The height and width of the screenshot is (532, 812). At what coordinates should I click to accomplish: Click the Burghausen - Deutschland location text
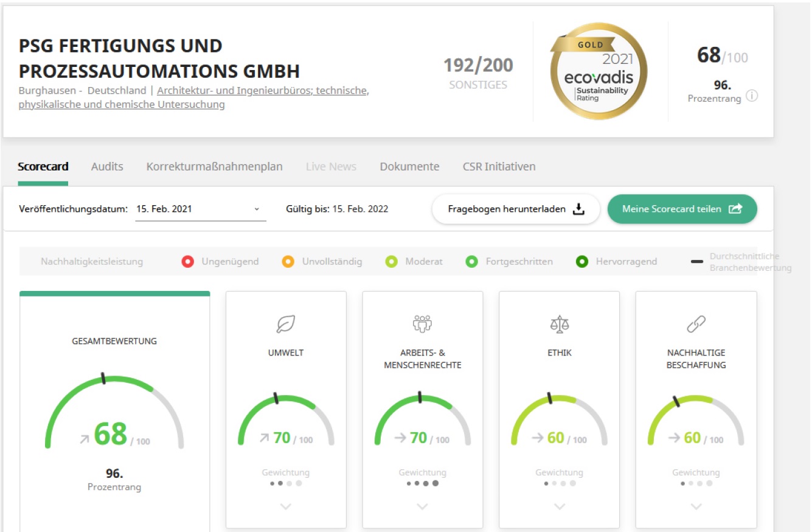pyautogui.click(x=83, y=91)
